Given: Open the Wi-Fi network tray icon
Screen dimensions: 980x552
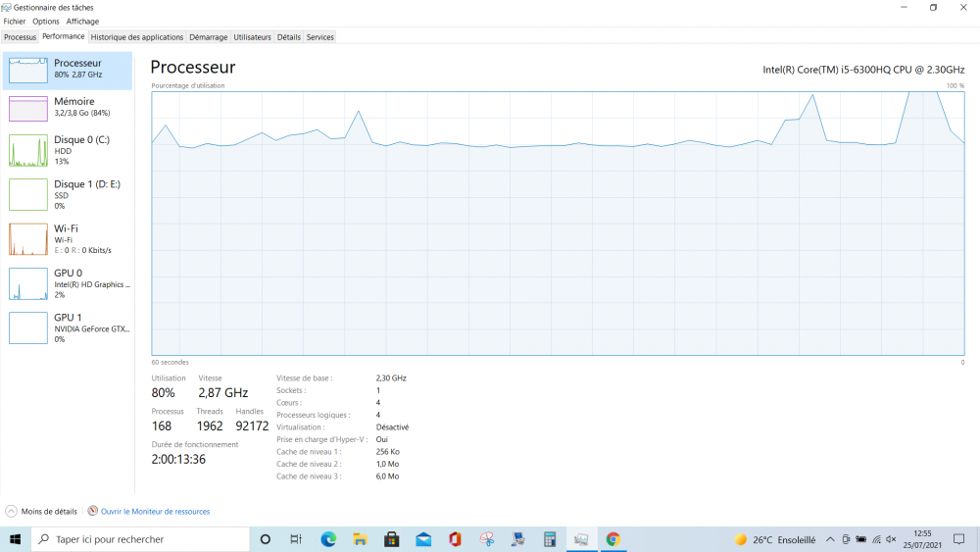Looking at the screenshot, I should coord(876,539).
